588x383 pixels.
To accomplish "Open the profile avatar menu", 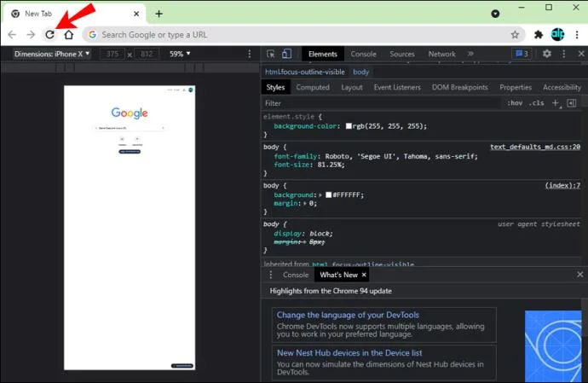I will pyautogui.click(x=557, y=34).
